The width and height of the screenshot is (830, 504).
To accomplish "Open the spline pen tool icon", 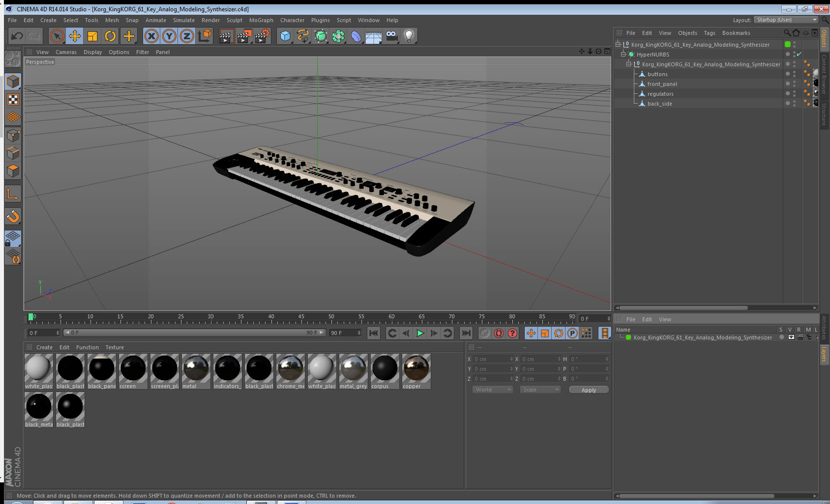I will pyautogui.click(x=303, y=36).
